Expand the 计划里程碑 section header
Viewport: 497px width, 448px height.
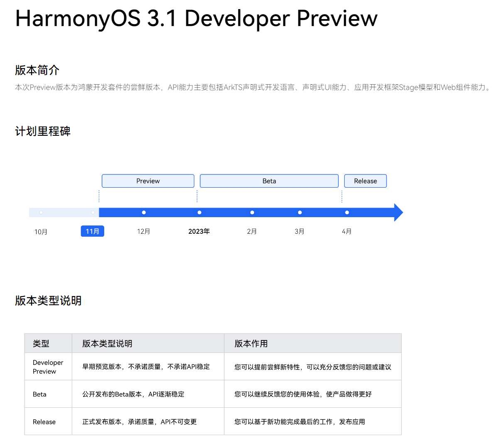[42, 131]
